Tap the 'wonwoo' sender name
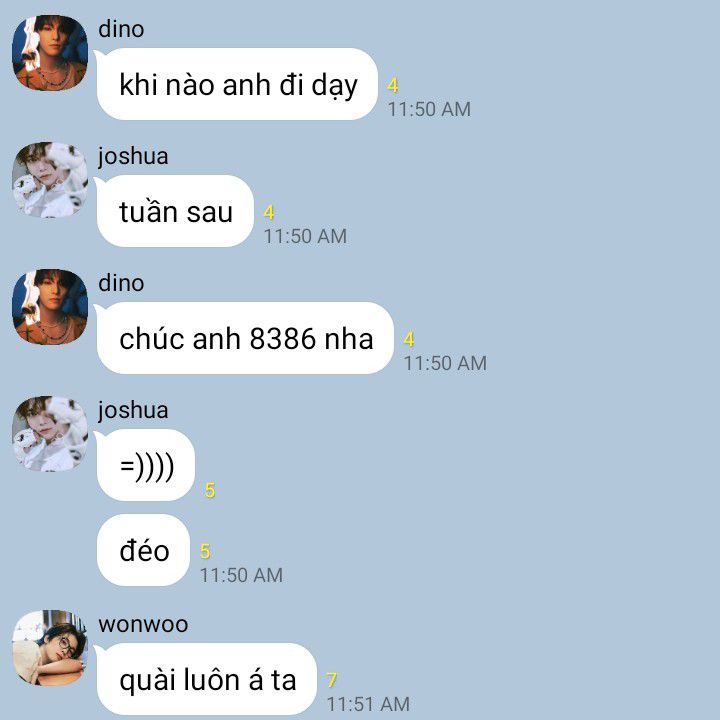The width and height of the screenshot is (720, 720). [x=143, y=624]
